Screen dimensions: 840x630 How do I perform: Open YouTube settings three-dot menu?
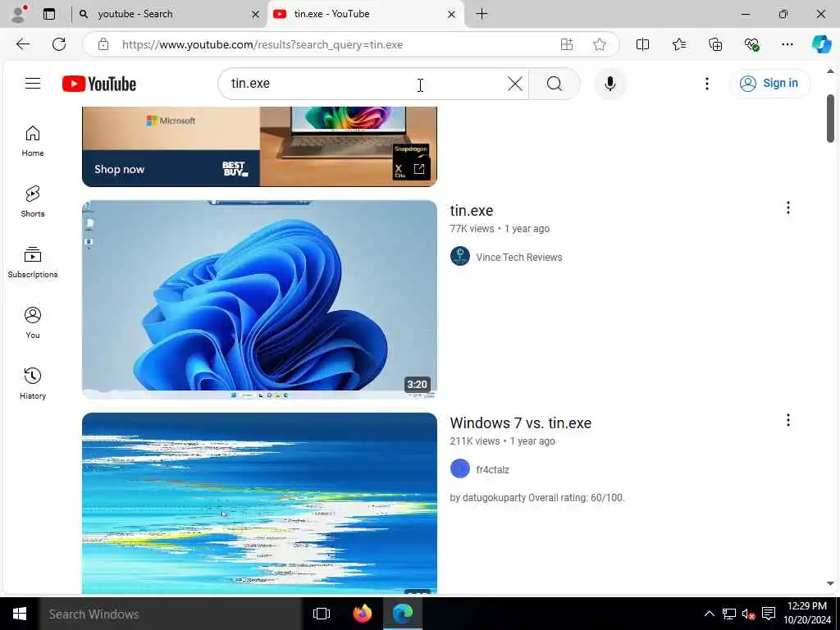point(706,84)
